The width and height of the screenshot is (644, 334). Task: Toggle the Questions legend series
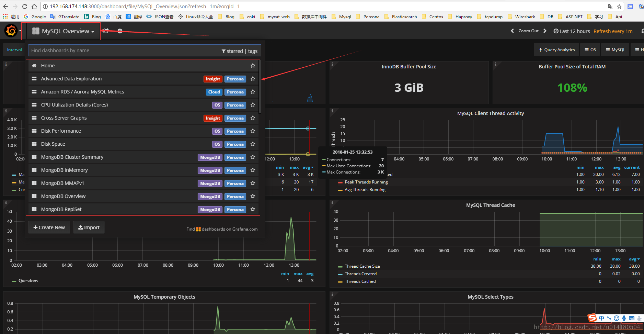28,281
